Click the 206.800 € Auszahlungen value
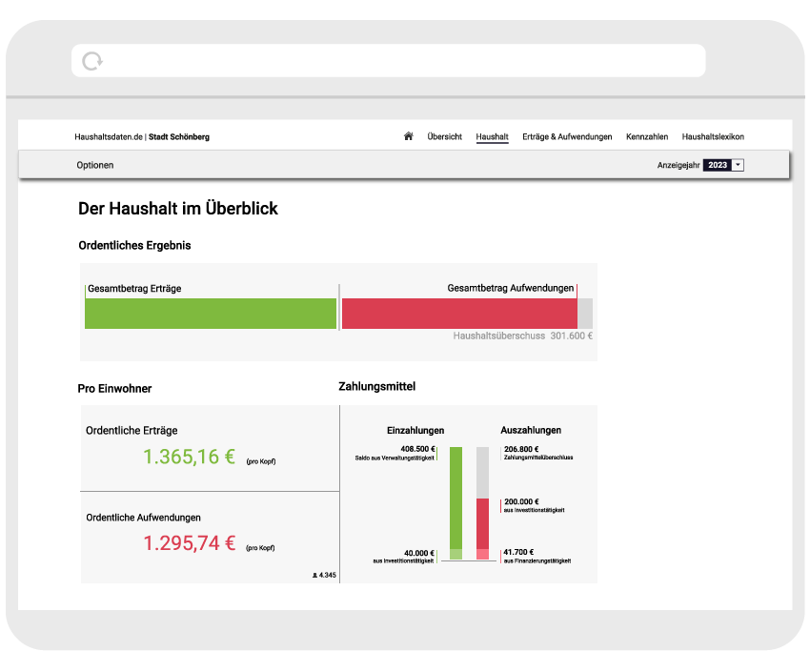This screenshot has width=810, height=672. (521, 449)
